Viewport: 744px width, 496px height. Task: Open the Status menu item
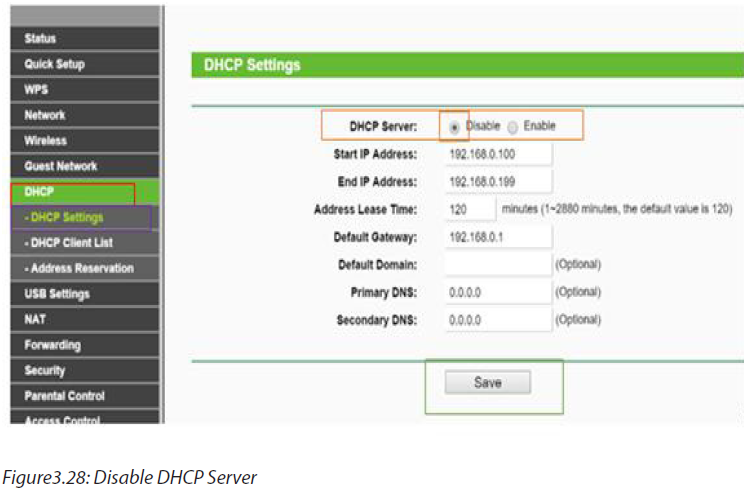point(85,38)
